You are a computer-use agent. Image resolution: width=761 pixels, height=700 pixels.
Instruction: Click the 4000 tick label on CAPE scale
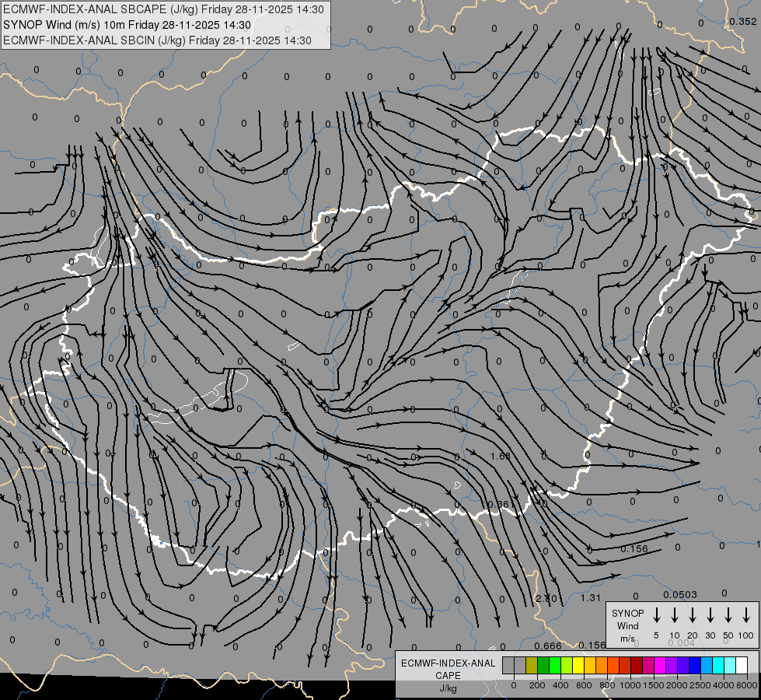[x=723, y=685]
